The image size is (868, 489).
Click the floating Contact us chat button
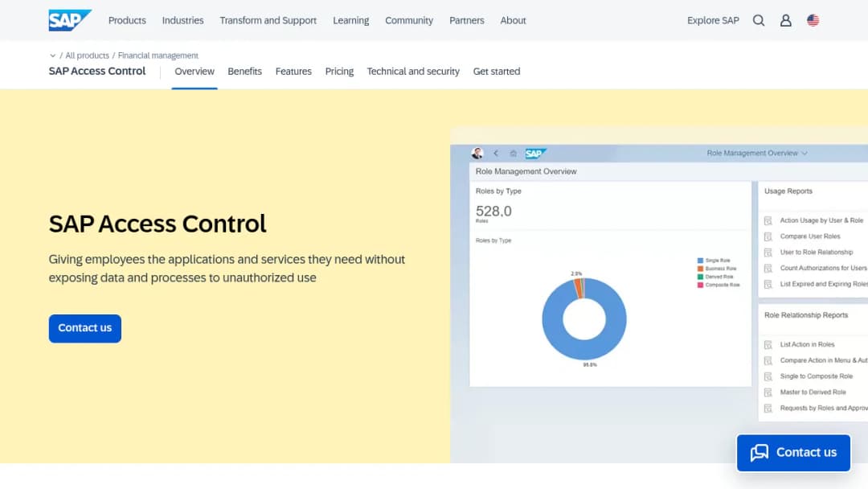coord(793,453)
